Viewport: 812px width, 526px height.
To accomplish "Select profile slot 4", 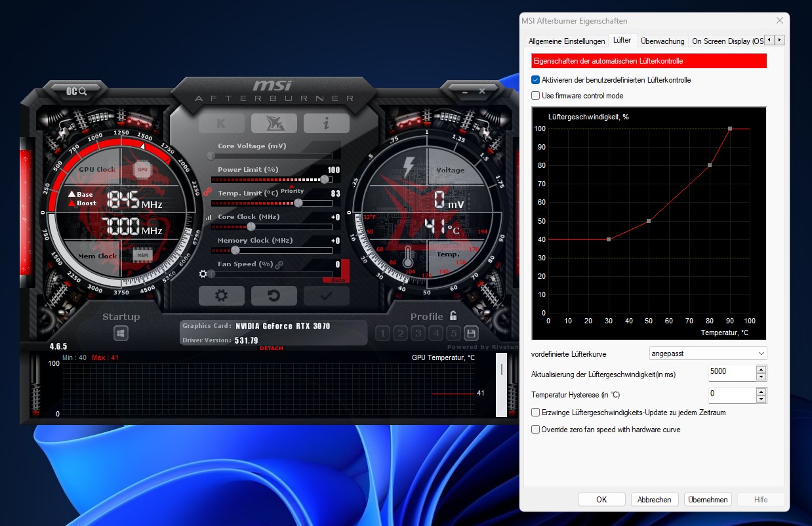I will click(x=436, y=333).
